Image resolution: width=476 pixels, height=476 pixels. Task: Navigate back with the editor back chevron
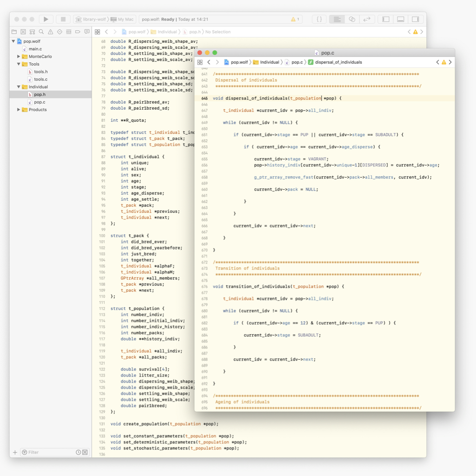[x=208, y=62]
